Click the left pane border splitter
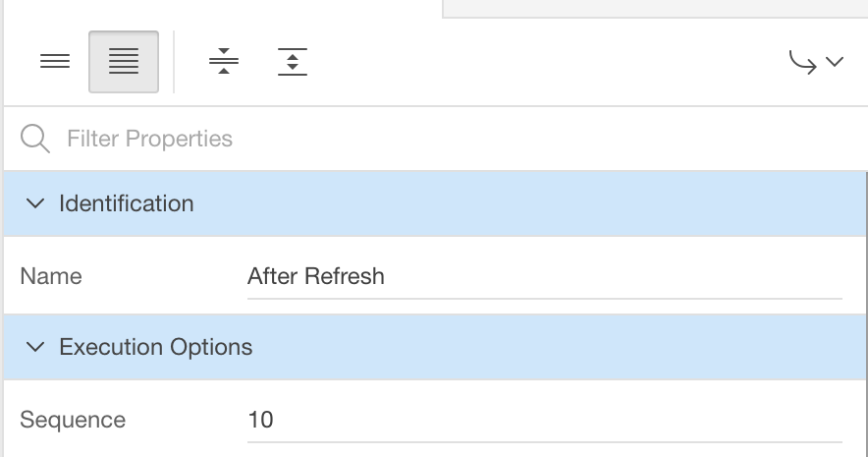 point(2,228)
